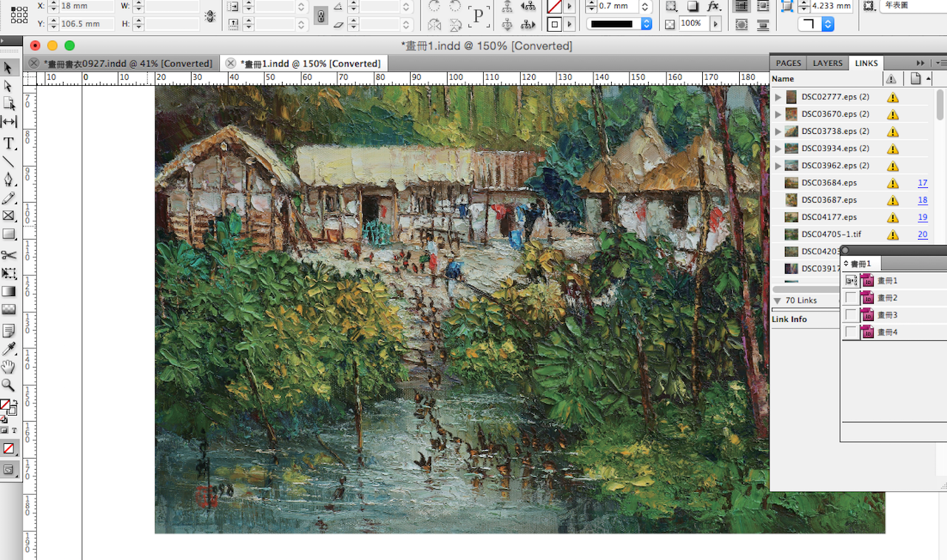The image size is (947, 560).
Task: Expand the DSC03934.eps (2) link group
Action: coord(778,149)
